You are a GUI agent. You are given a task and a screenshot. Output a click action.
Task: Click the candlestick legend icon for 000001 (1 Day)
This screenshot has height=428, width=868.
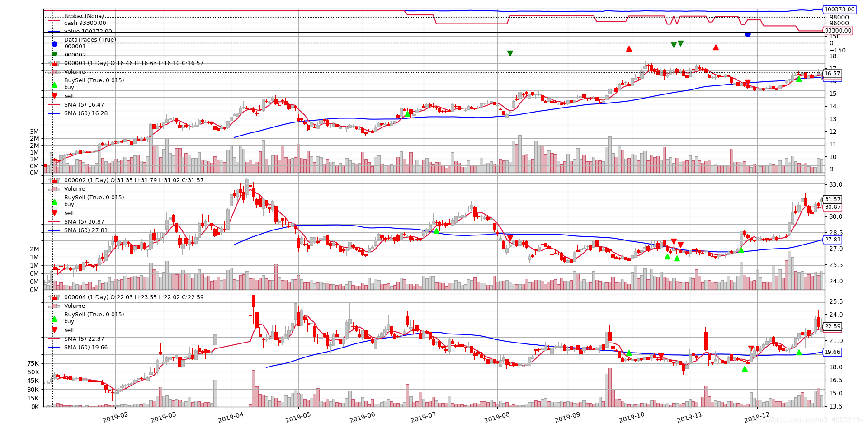[54, 63]
